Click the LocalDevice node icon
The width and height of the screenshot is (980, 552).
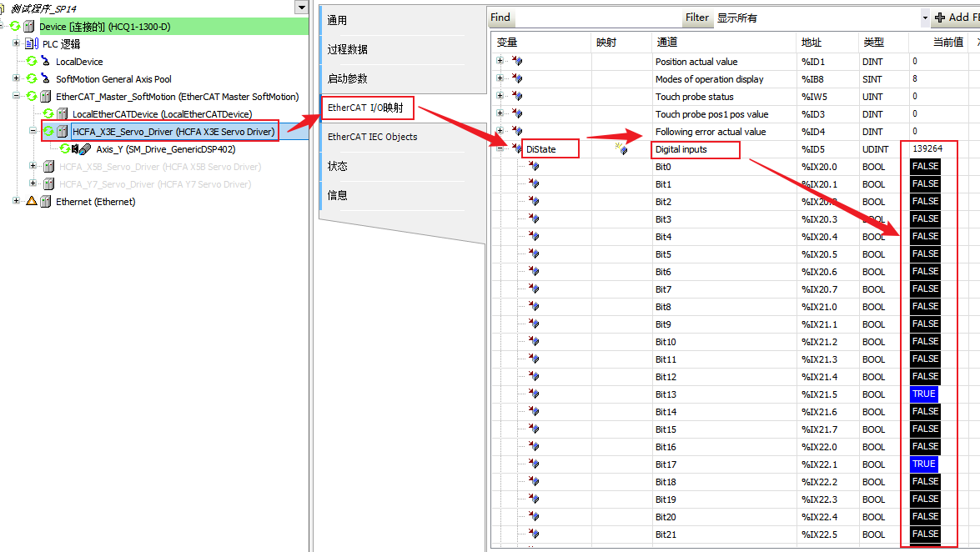coord(47,62)
